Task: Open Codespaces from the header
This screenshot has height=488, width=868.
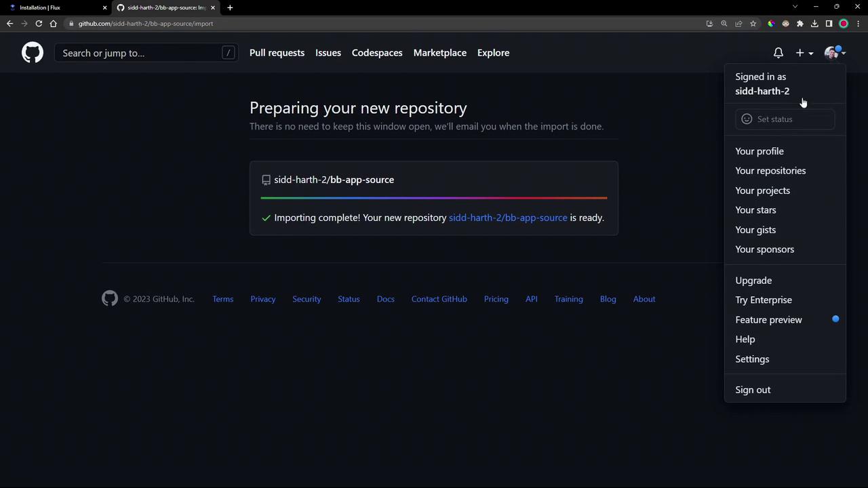Action: (x=377, y=53)
